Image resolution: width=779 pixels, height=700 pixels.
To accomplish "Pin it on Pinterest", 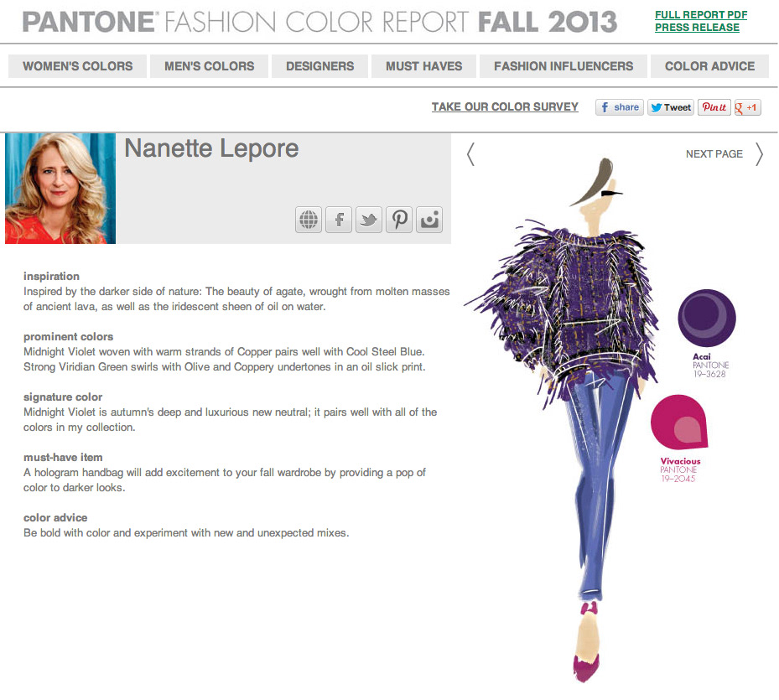I will [x=714, y=107].
